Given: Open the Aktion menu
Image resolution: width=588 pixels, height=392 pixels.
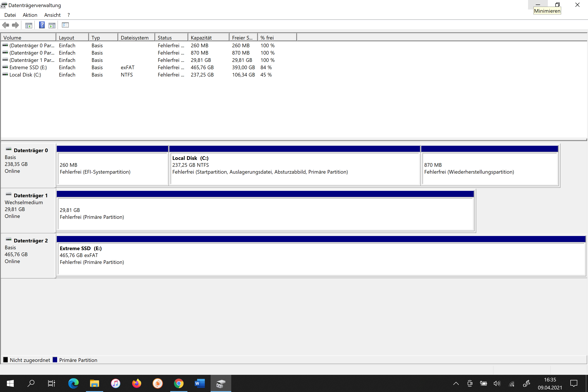Looking at the screenshot, I should pyautogui.click(x=30, y=15).
